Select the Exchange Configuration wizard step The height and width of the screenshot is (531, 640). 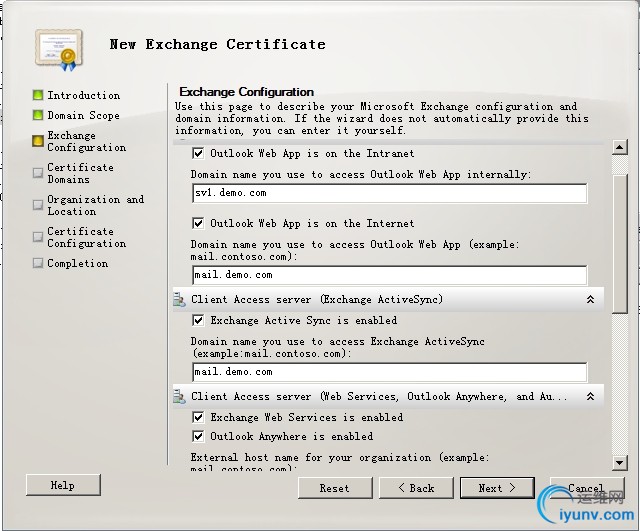point(87,141)
